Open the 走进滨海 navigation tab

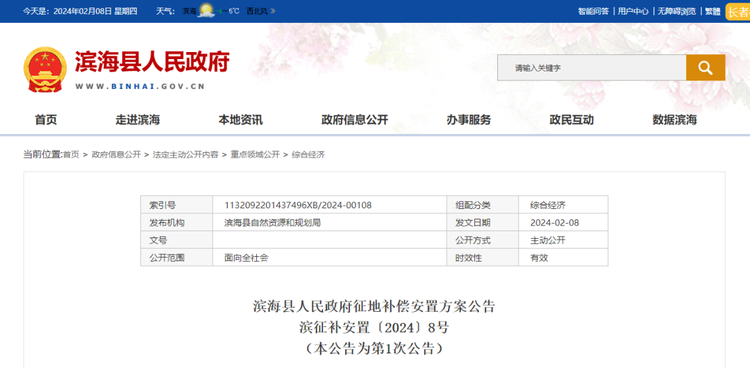138,120
